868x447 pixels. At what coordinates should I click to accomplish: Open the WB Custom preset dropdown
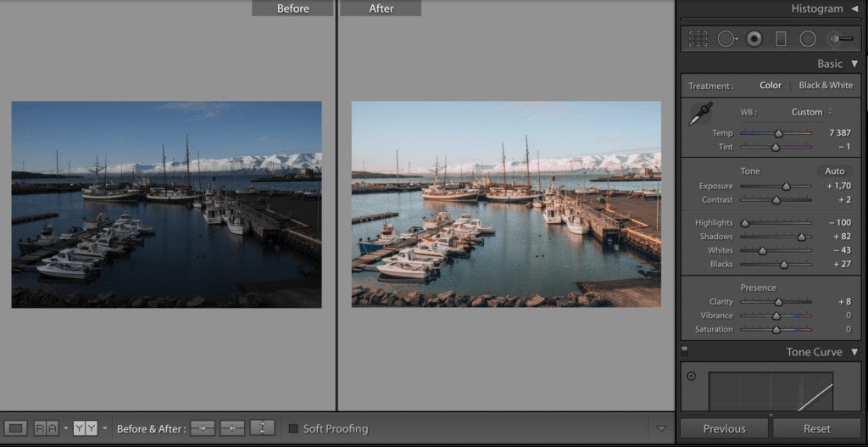tap(811, 112)
